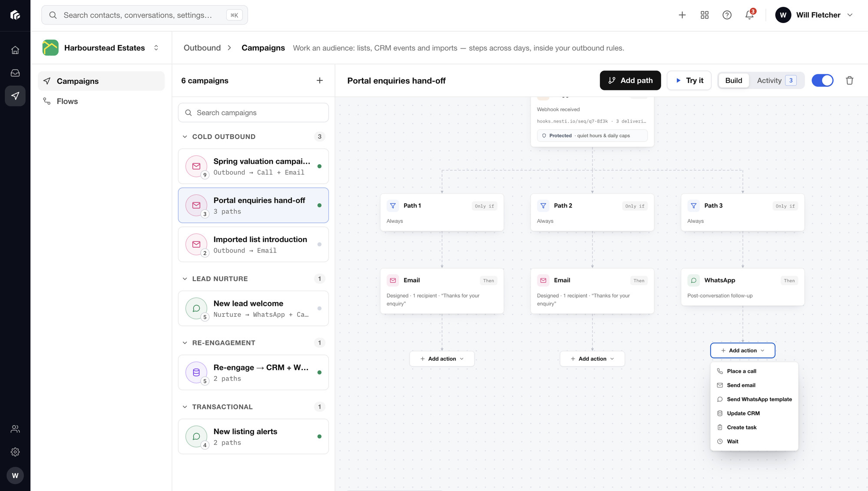Open apps grid icon in top bar
The height and width of the screenshot is (491, 868).
point(704,15)
